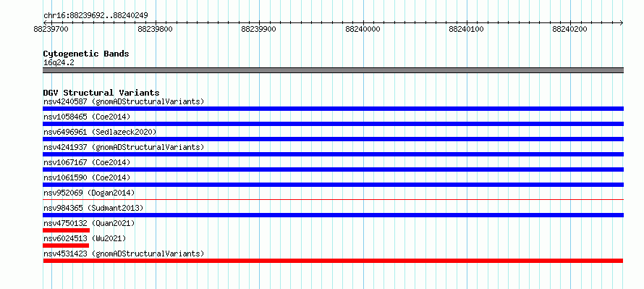Screen dimensions: 644x289
Task: Select thin red line under nsv952069
Action: tap(333, 200)
